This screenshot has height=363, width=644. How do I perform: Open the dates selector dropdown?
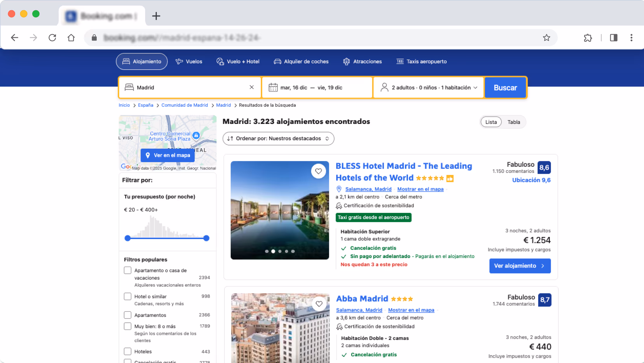[317, 87]
